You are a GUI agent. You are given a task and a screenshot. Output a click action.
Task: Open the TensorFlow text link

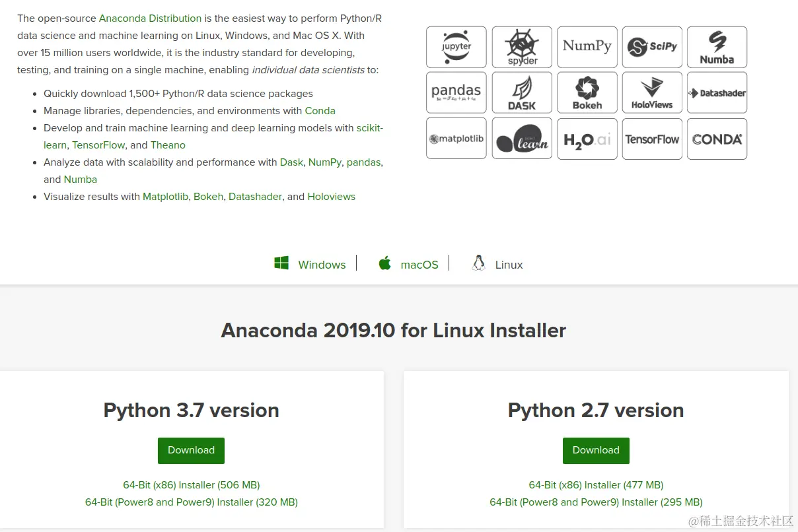coord(99,145)
